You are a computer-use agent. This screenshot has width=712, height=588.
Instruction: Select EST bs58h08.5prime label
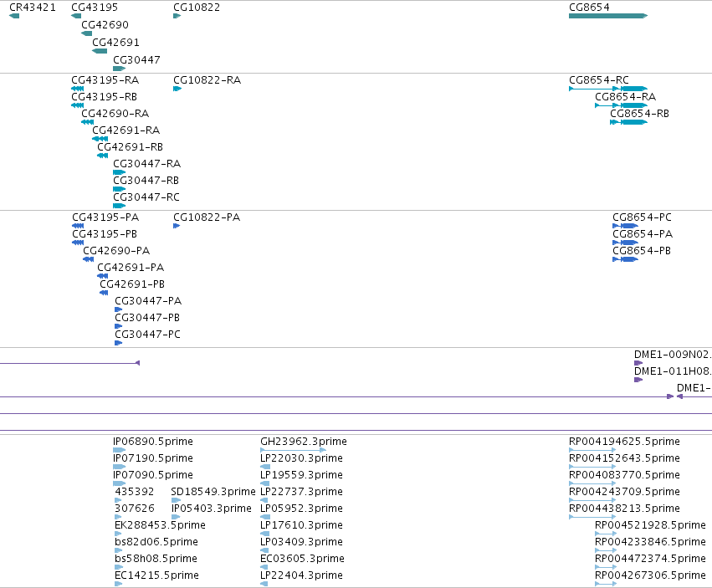click(x=156, y=559)
